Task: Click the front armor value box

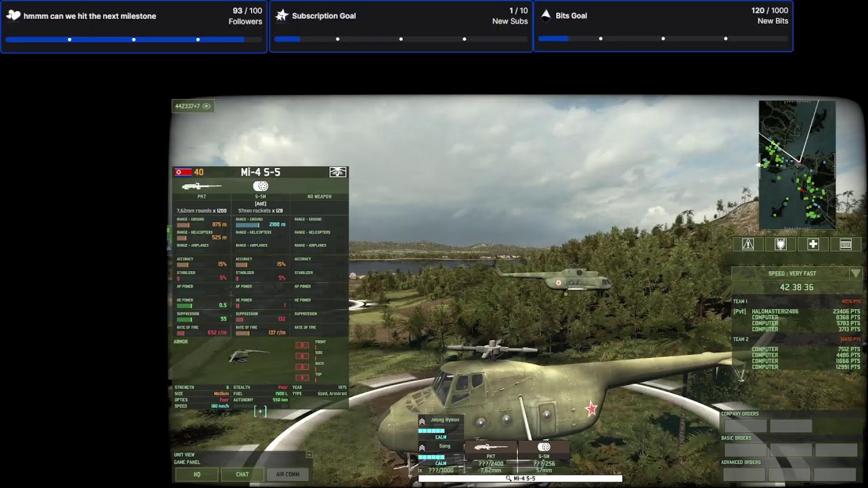Action: (x=302, y=346)
